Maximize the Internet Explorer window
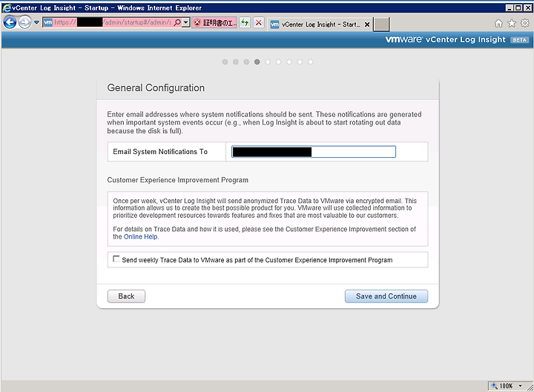534x392 pixels. point(518,7)
